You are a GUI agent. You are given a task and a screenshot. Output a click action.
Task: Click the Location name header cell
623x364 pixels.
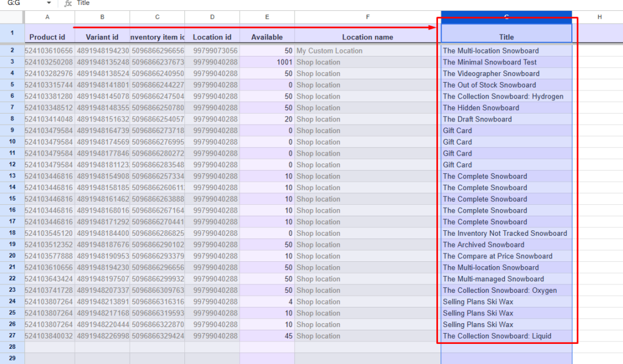[x=368, y=33]
